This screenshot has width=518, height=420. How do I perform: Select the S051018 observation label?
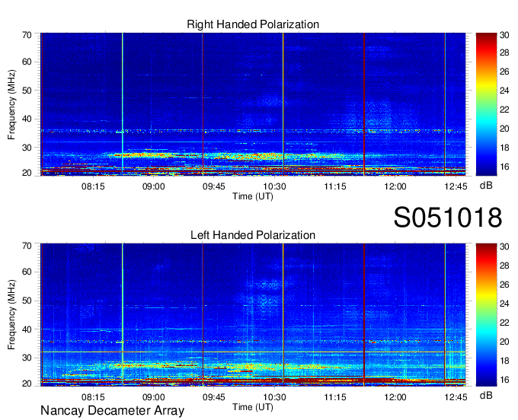pos(448,218)
